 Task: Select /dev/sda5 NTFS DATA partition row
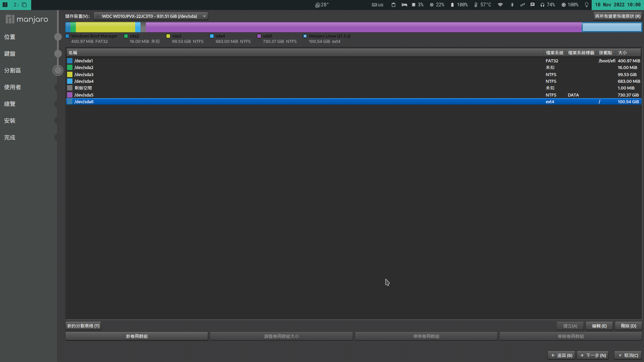pos(302,95)
